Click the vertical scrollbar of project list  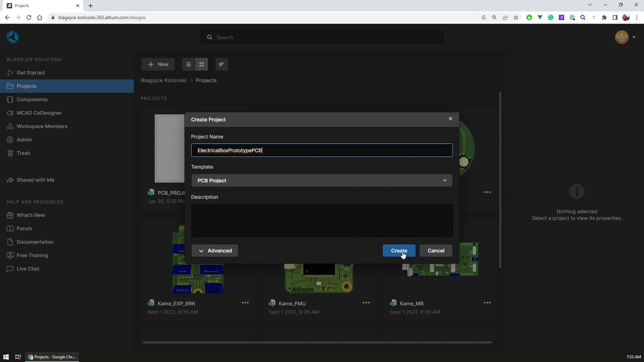click(500, 180)
